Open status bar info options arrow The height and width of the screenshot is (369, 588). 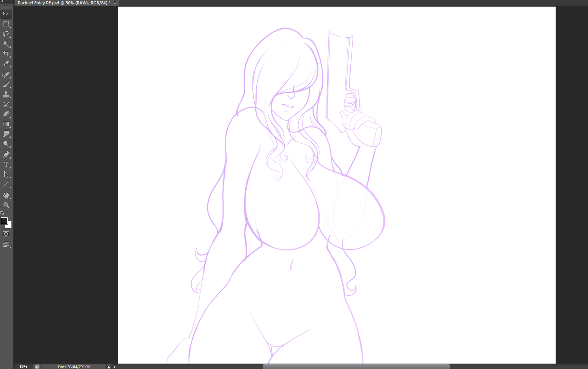coord(109,367)
